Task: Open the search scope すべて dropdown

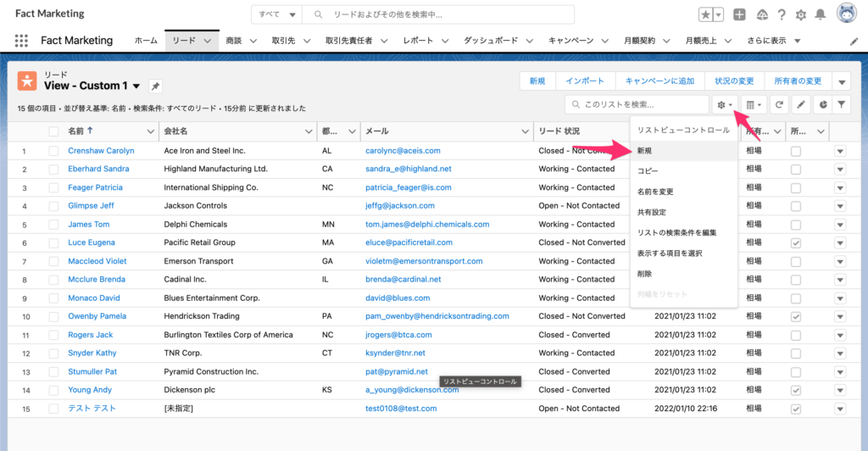Action: 279,14
